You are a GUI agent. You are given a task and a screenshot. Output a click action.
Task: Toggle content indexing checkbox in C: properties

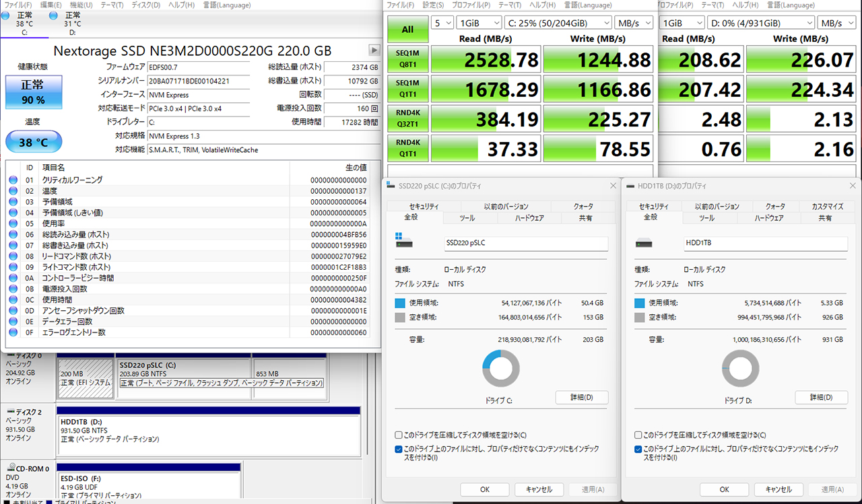click(x=399, y=449)
